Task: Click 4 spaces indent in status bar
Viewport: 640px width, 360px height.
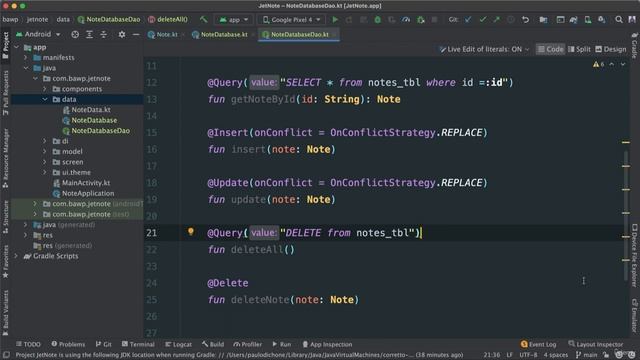Action: 556,355
